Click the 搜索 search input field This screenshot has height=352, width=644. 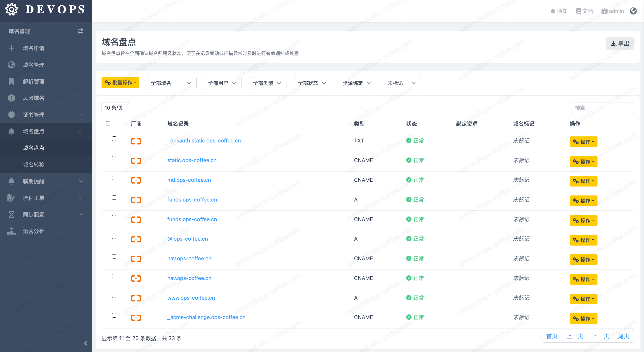pos(602,108)
